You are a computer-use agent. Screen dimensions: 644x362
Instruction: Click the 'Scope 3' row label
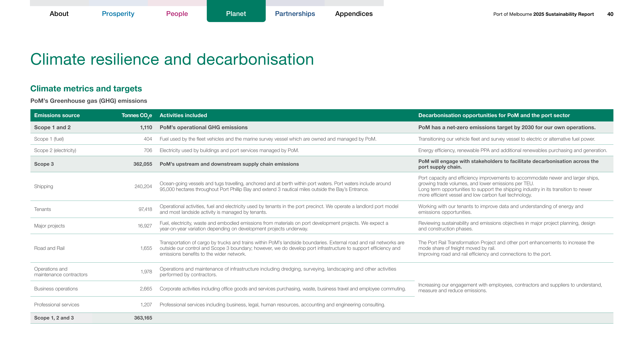pyautogui.click(x=44, y=164)
